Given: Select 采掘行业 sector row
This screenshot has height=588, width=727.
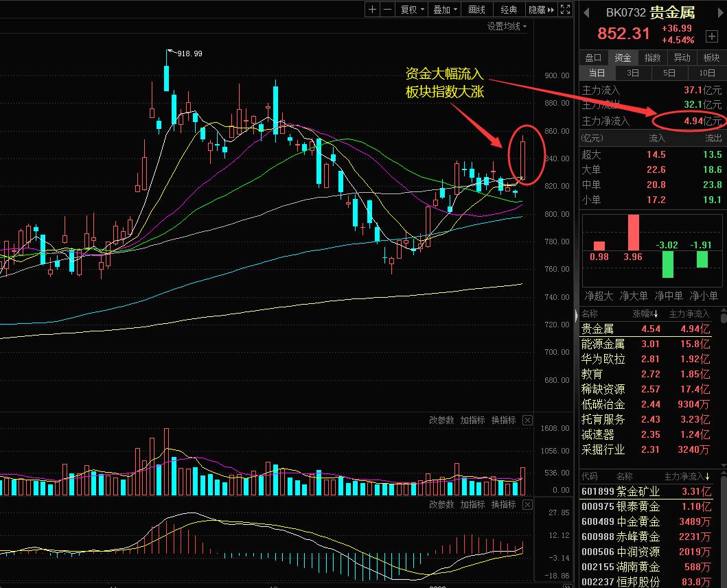Looking at the screenshot, I should click(646, 449).
